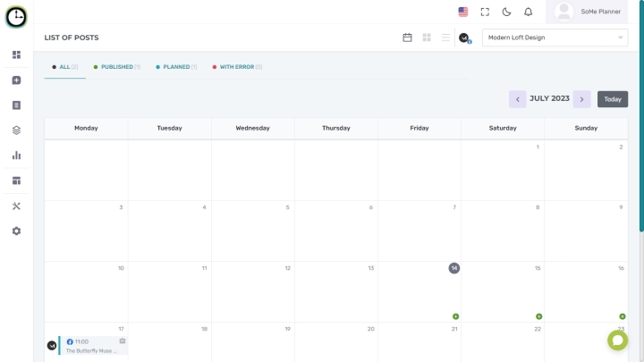
Task: Click the Today button
Action: pos(613,99)
